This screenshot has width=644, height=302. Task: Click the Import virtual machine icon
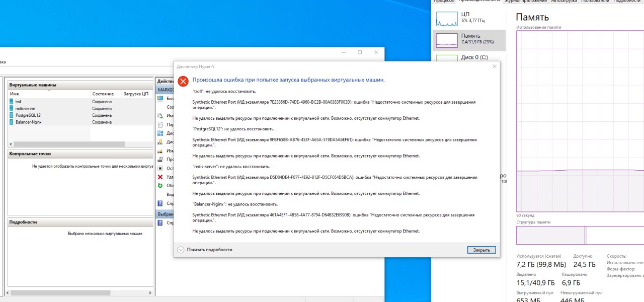click(x=160, y=116)
